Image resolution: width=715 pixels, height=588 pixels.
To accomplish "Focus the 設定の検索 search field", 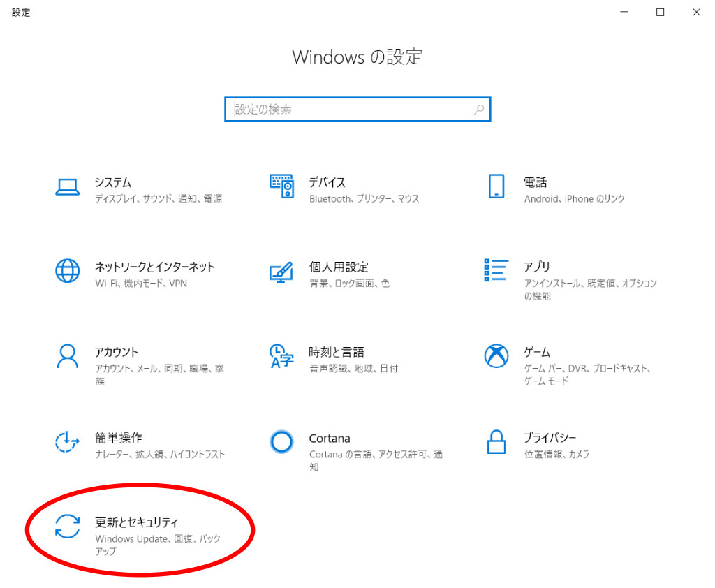I will (357, 110).
